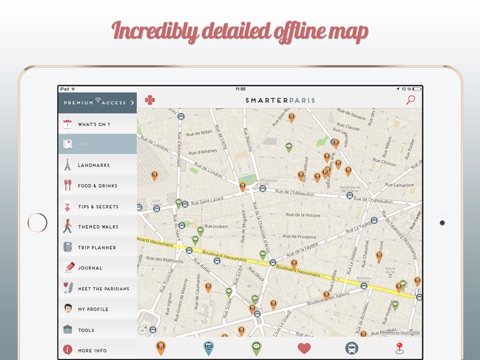The width and height of the screenshot is (480, 360).
Task: Click the Tips & Secrets heart icon
Action: coord(67,206)
